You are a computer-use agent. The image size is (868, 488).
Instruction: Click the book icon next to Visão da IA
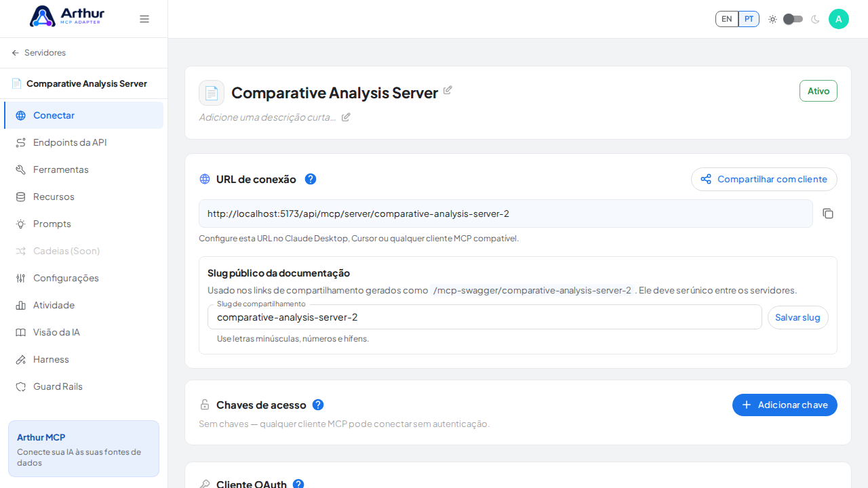(x=21, y=332)
